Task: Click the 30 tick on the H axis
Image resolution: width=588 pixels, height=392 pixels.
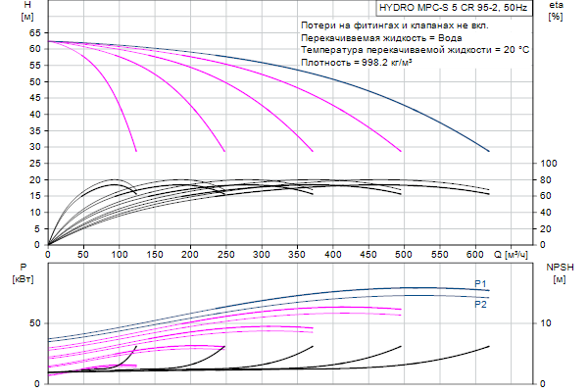Action: tap(34, 147)
